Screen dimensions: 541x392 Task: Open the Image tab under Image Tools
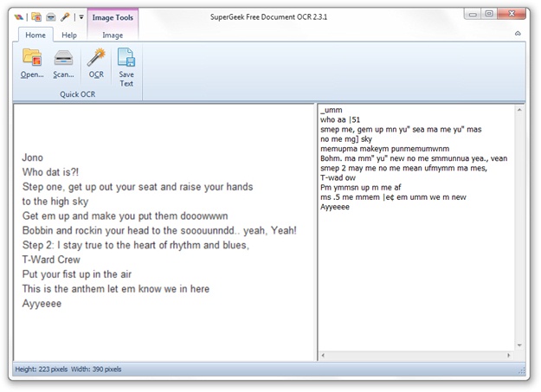point(113,35)
